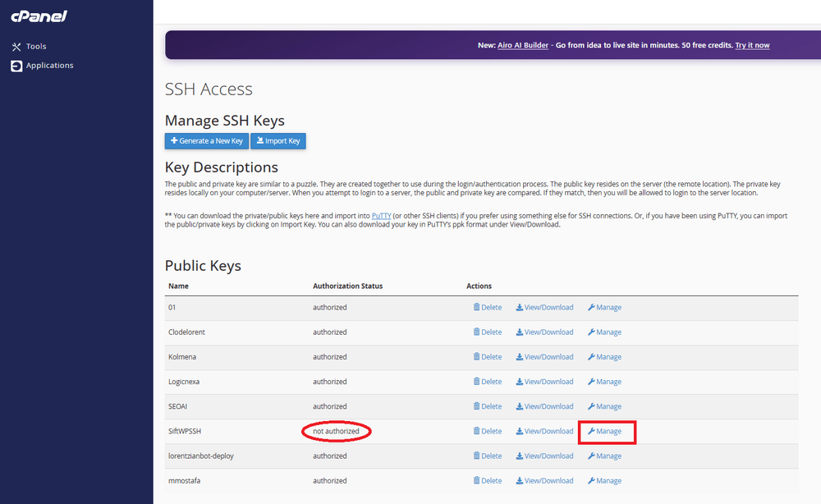Manage the mmostafa key
This screenshot has height=504, width=821.
coord(604,480)
